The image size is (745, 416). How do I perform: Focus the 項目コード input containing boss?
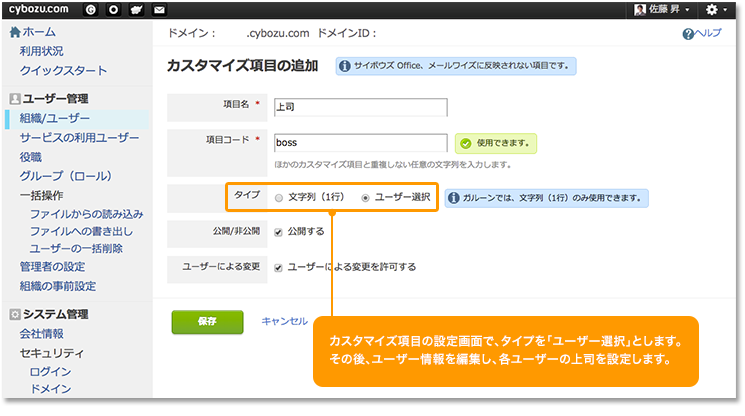click(x=358, y=143)
